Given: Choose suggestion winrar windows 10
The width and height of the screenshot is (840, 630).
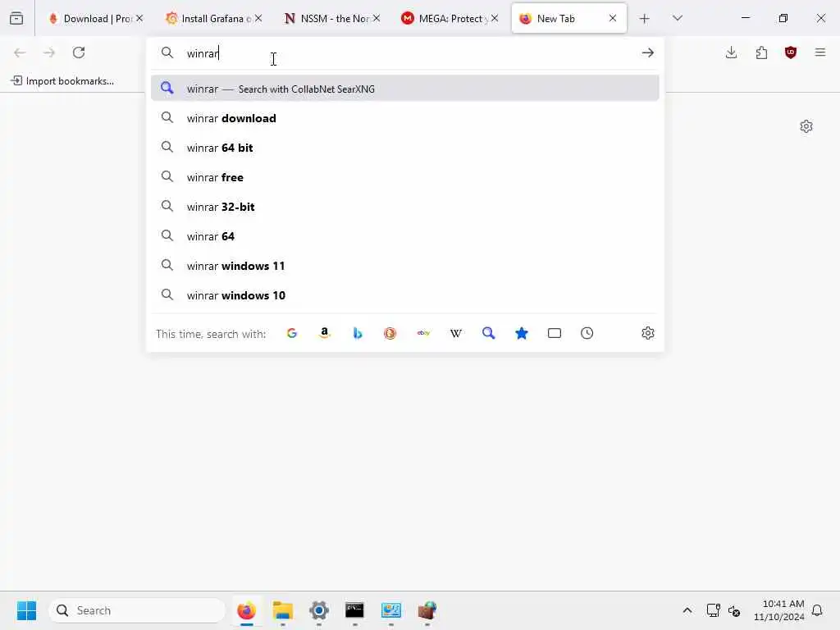Looking at the screenshot, I should click(404, 294).
